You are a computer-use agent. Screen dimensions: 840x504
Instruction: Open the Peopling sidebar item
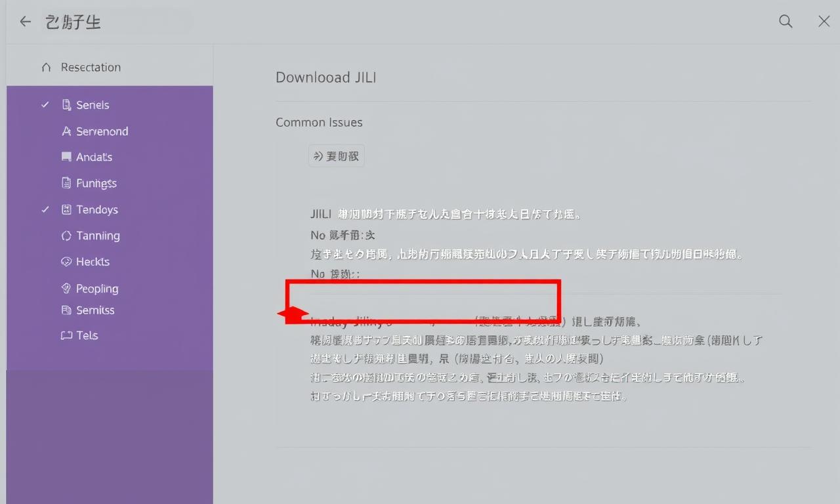pos(97,289)
